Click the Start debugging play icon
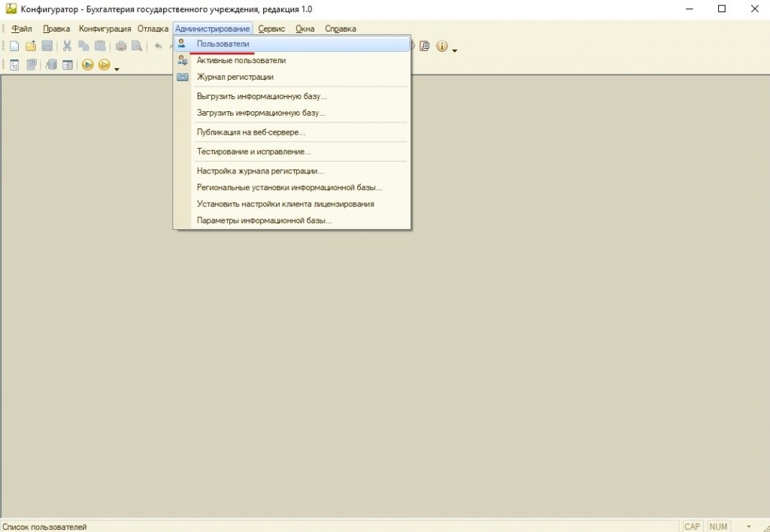 pyautogui.click(x=87, y=65)
